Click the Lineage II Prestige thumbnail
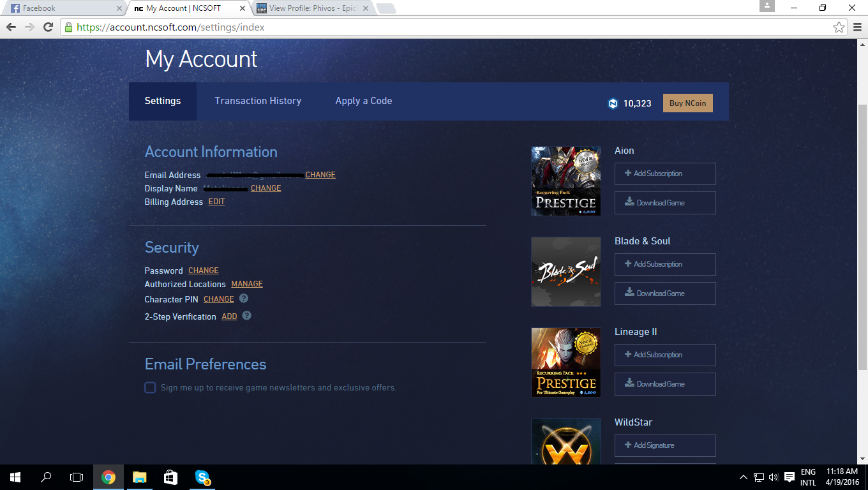Screen dimensions: 868x490 [566, 362]
